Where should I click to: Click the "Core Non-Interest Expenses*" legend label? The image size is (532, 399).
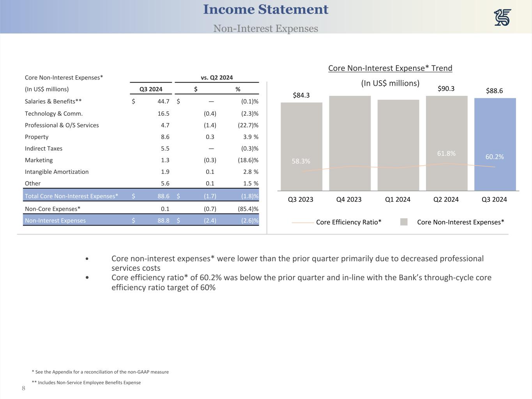[x=461, y=222]
